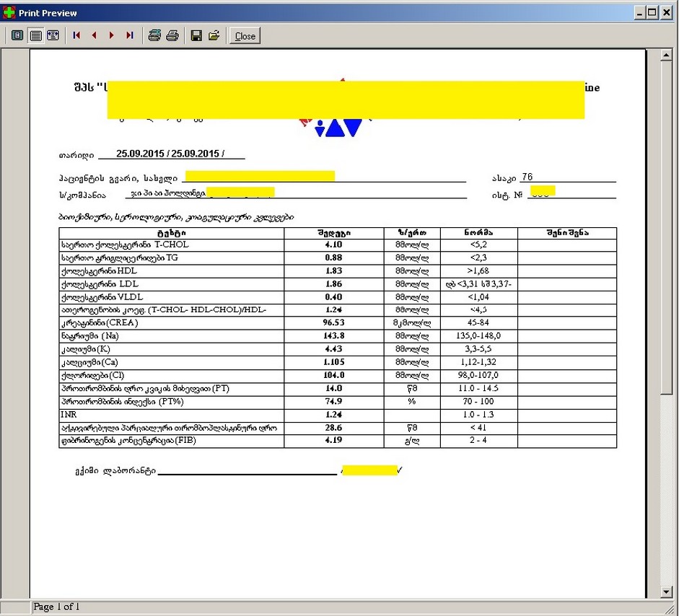
Task: Click the HDL cholesterol row label
Action: 99,271
